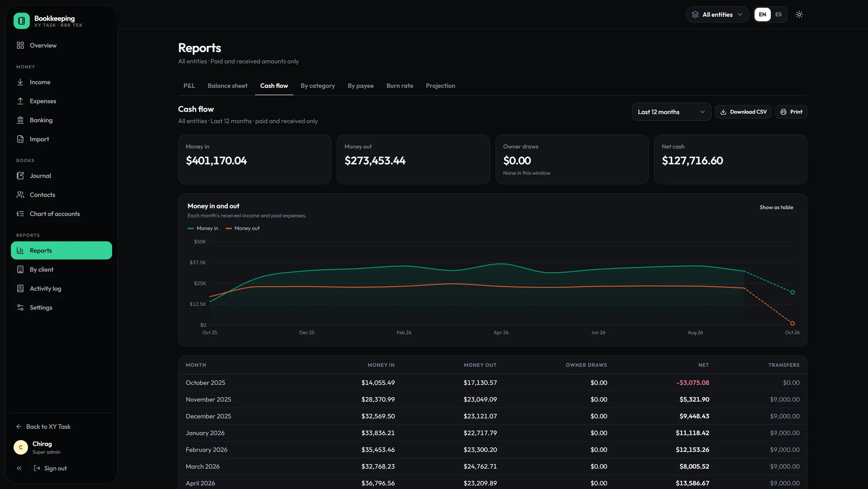Switch language to ES
868x489 pixels.
click(779, 15)
